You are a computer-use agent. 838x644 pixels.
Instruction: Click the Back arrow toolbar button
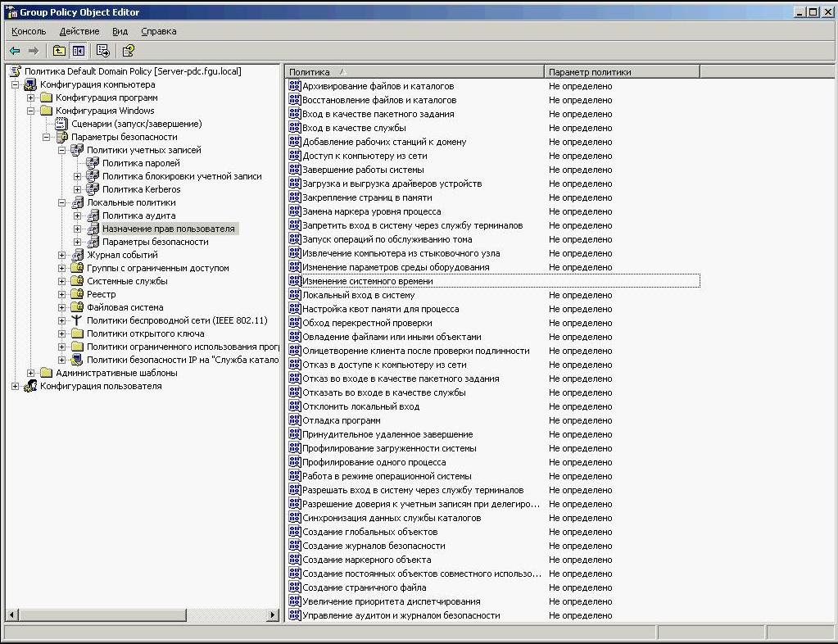pos(15,51)
